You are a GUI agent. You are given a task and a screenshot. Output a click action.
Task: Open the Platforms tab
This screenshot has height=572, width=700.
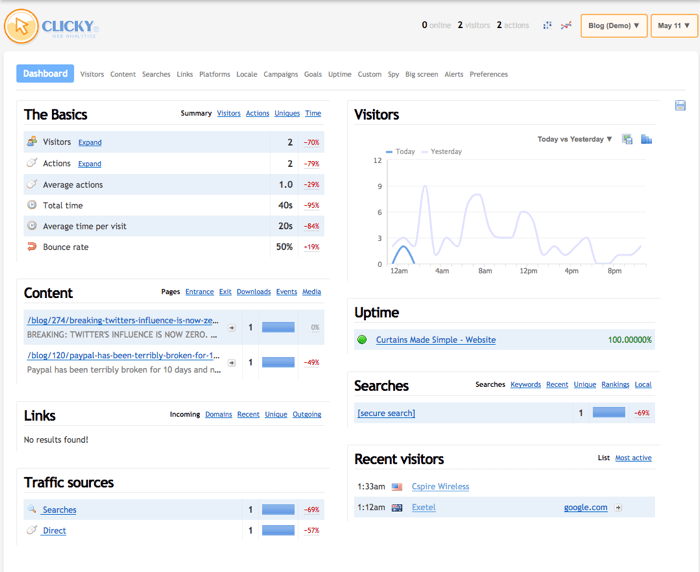click(215, 74)
